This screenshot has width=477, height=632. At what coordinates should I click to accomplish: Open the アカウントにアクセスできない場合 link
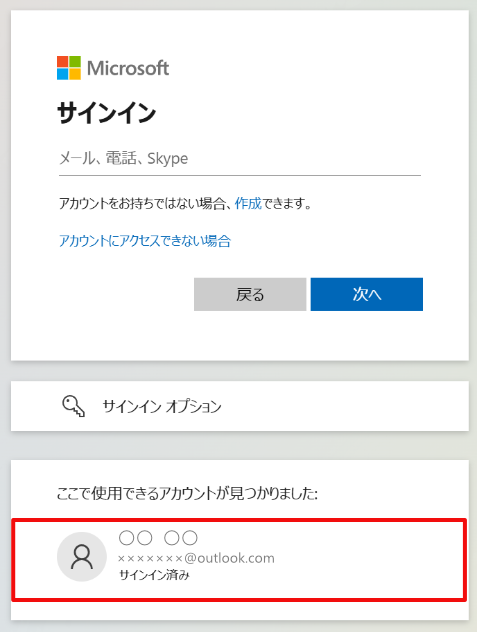click(145, 241)
